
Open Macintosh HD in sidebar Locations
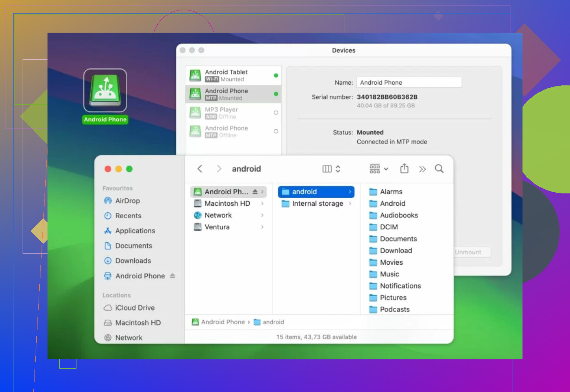138,323
